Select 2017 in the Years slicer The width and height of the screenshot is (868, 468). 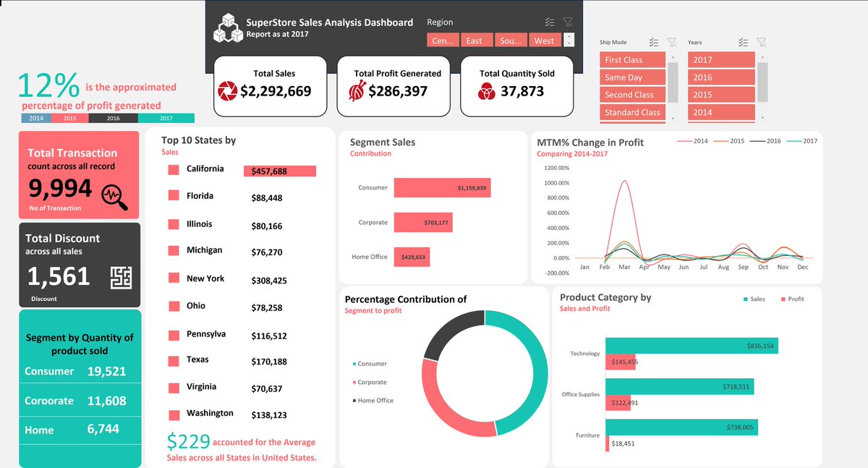click(721, 59)
